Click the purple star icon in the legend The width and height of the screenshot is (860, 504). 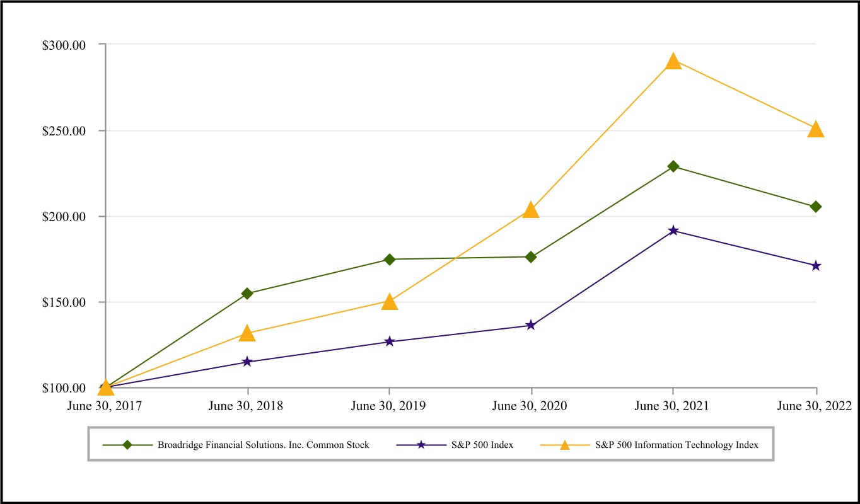[422, 445]
